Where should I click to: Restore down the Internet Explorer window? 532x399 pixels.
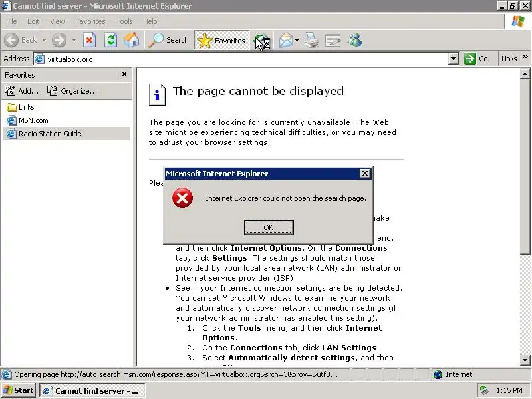coord(513,6)
